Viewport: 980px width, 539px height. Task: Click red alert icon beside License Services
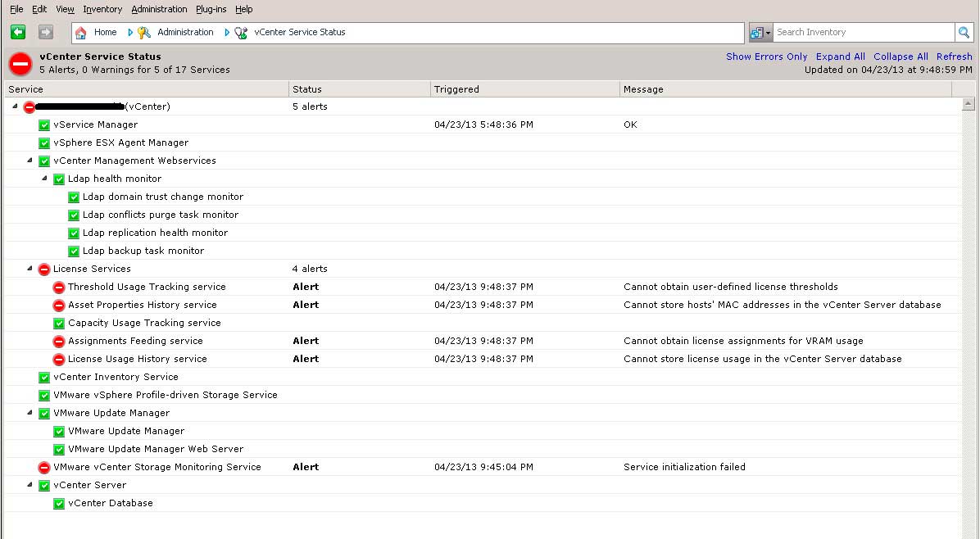tap(43, 269)
